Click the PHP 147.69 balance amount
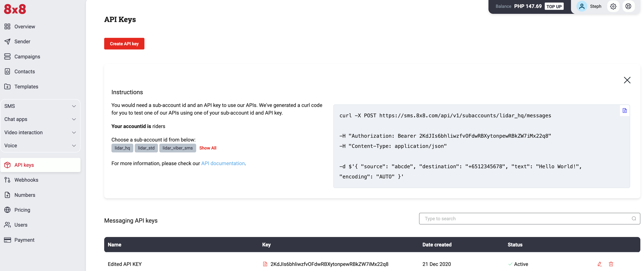Screen dimensions: 644x271 pos(528,6)
